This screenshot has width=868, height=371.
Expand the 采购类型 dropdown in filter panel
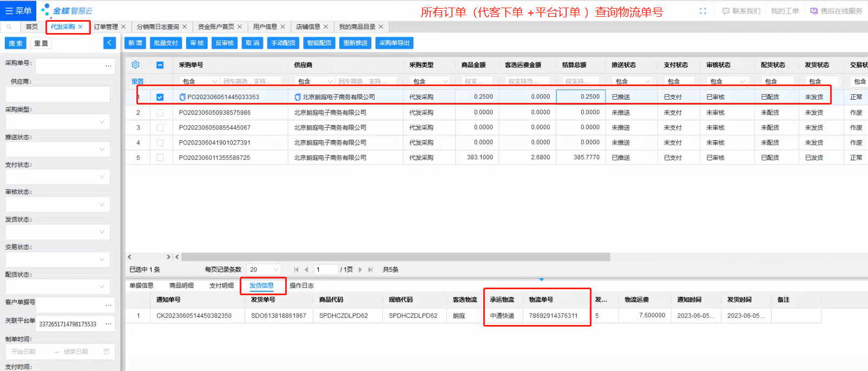coord(102,122)
